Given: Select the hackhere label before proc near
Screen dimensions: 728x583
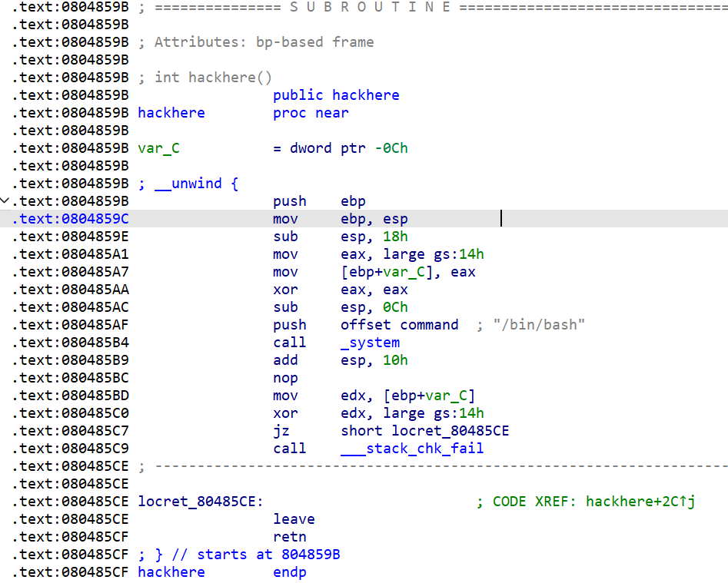Looking at the screenshot, I should [171, 113].
